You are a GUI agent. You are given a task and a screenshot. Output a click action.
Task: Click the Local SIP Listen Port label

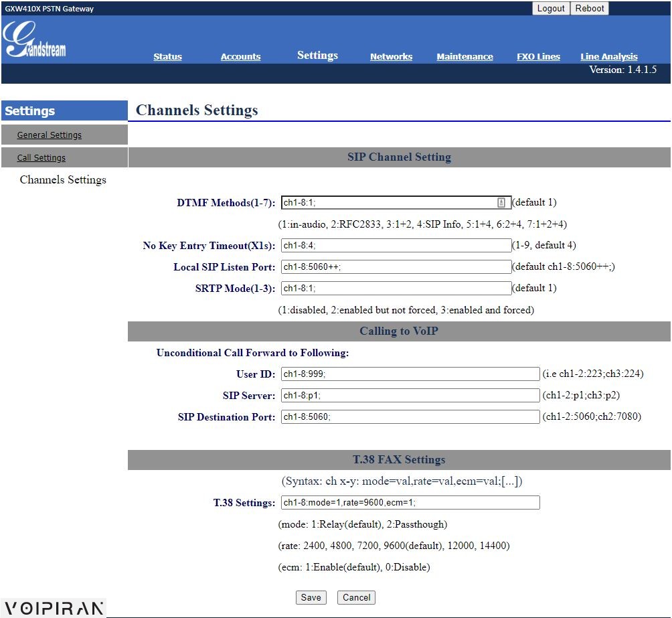[x=224, y=267]
